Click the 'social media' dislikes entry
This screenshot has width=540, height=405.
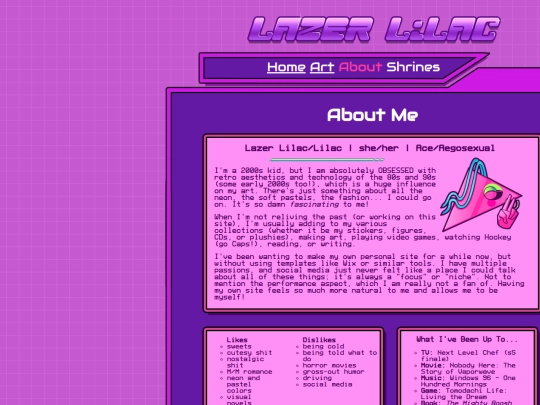click(327, 384)
